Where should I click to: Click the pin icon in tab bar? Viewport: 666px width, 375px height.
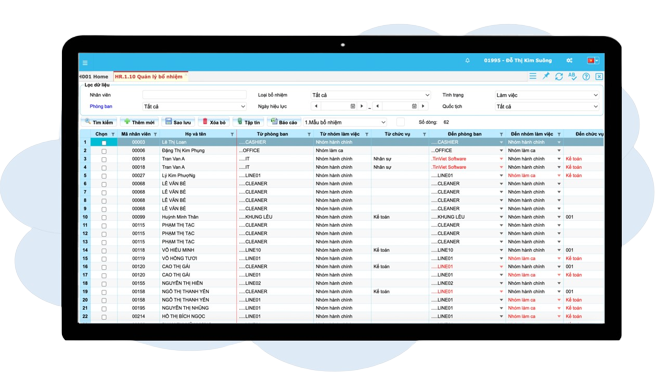click(x=546, y=76)
